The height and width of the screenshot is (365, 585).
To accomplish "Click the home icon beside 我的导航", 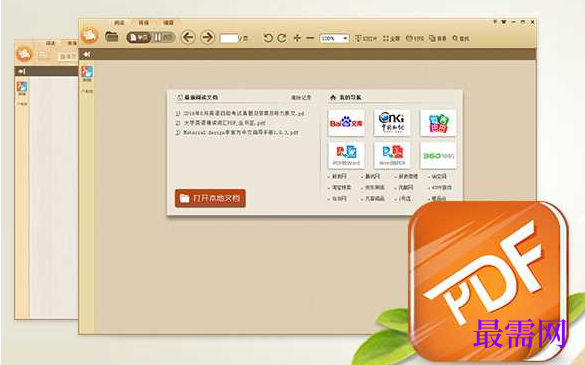I will 333,97.
